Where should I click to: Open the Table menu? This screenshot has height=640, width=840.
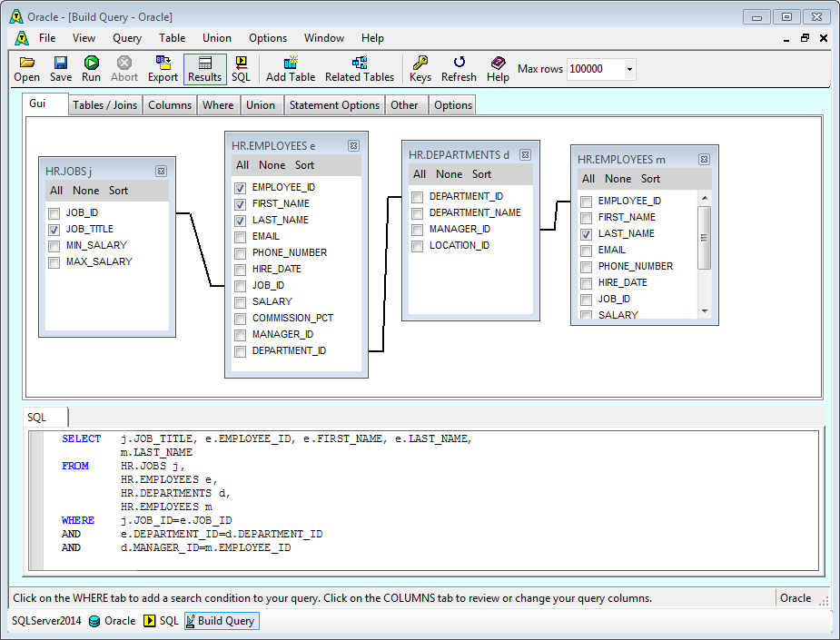click(x=172, y=38)
